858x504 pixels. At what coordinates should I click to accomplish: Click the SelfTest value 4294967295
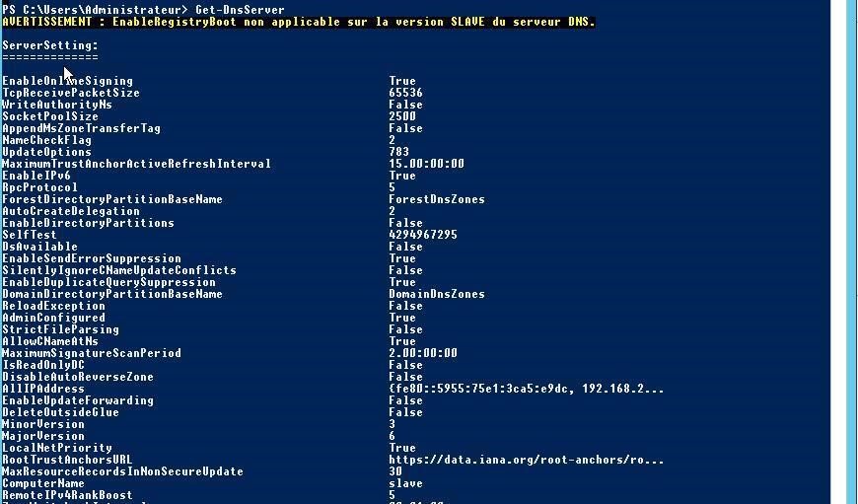[x=423, y=235]
